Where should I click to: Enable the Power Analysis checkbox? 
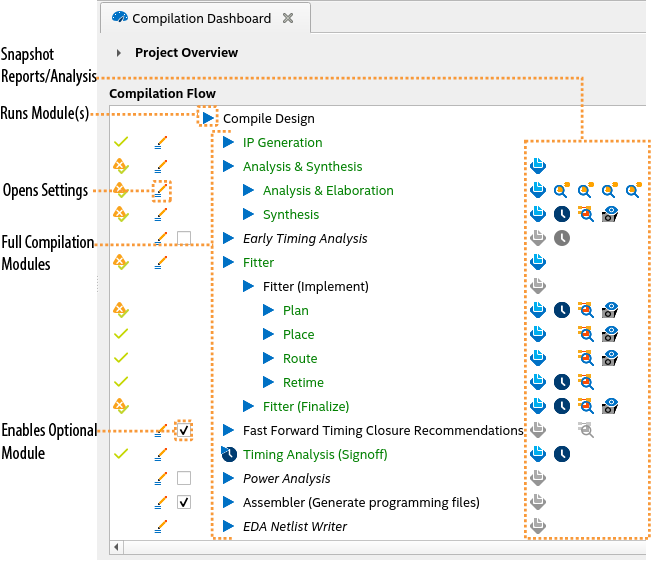[x=184, y=478]
